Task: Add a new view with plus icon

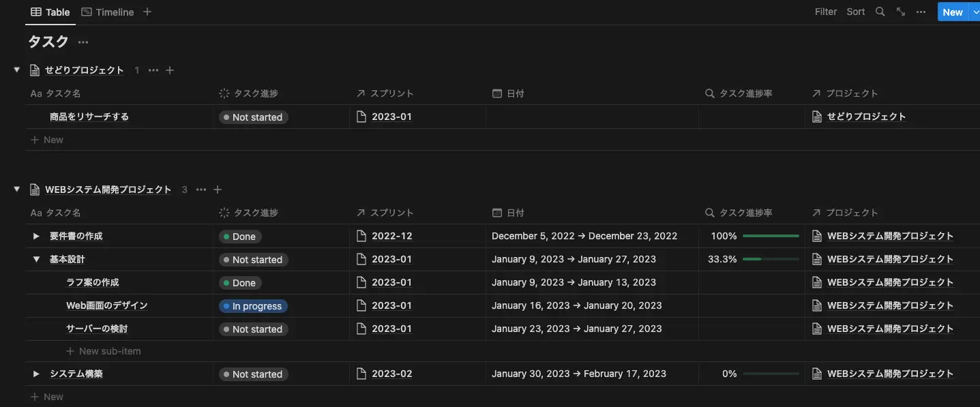Action: pos(147,12)
